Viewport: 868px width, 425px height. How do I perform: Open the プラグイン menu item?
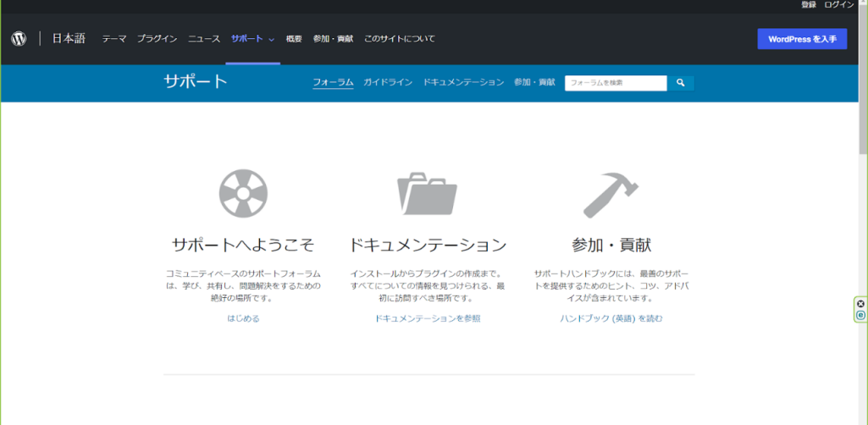[158, 39]
